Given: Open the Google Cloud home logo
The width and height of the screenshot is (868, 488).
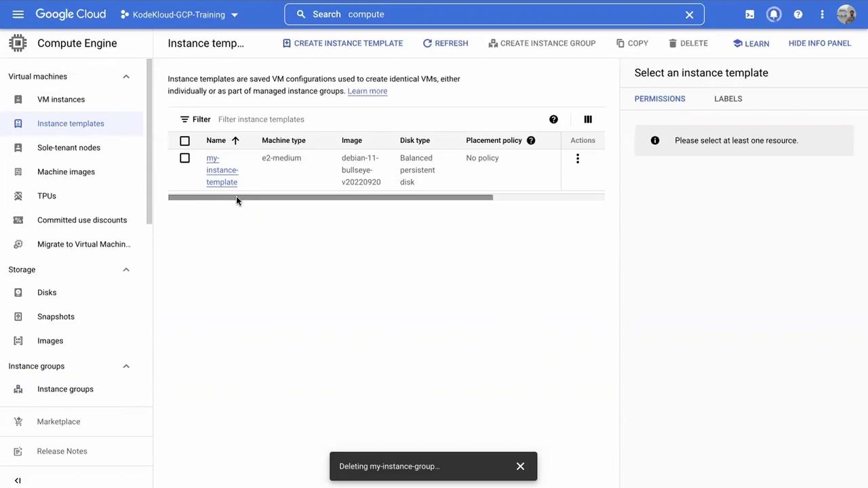Looking at the screenshot, I should (x=71, y=14).
